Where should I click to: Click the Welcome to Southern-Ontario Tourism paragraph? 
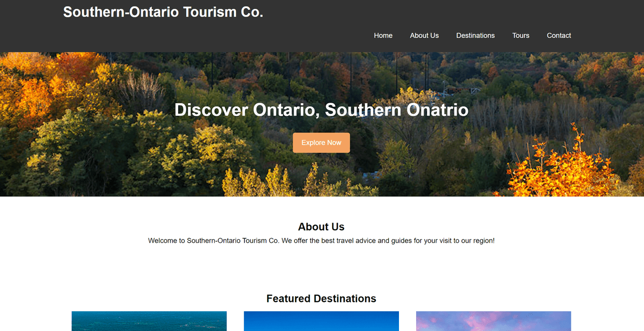(x=321, y=241)
